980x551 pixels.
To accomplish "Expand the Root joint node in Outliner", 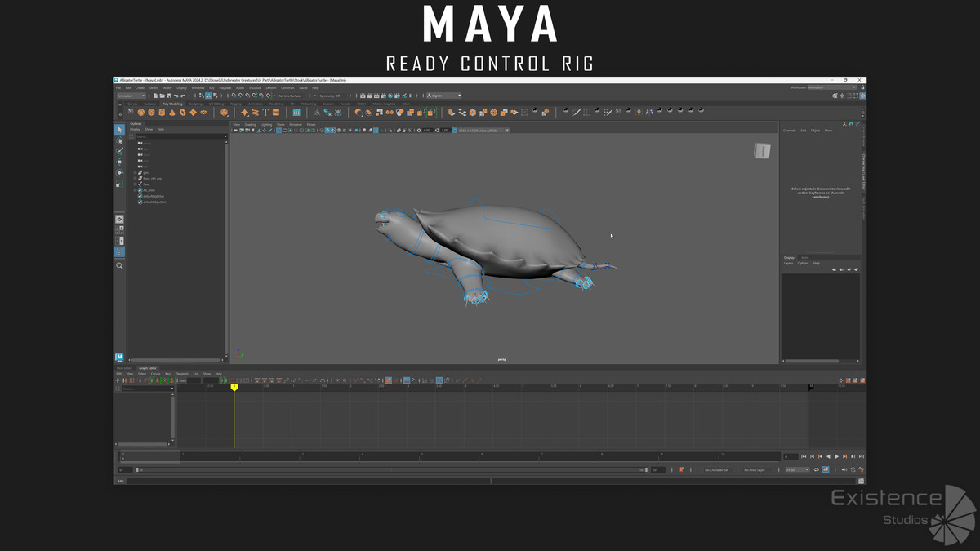I will (135, 184).
